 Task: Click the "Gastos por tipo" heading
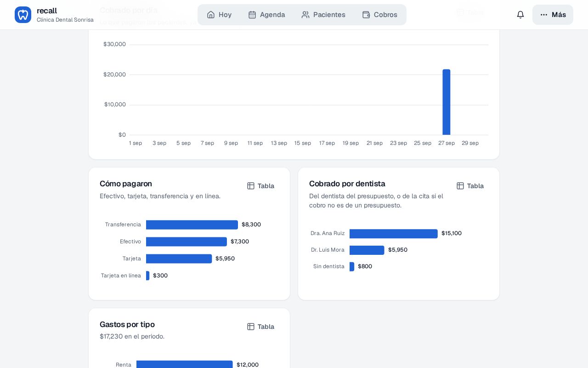[127, 324]
